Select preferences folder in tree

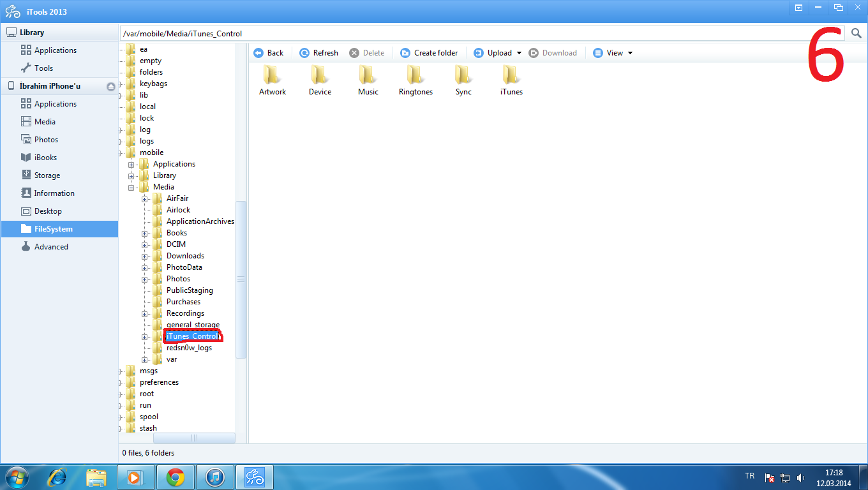pos(159,382)
